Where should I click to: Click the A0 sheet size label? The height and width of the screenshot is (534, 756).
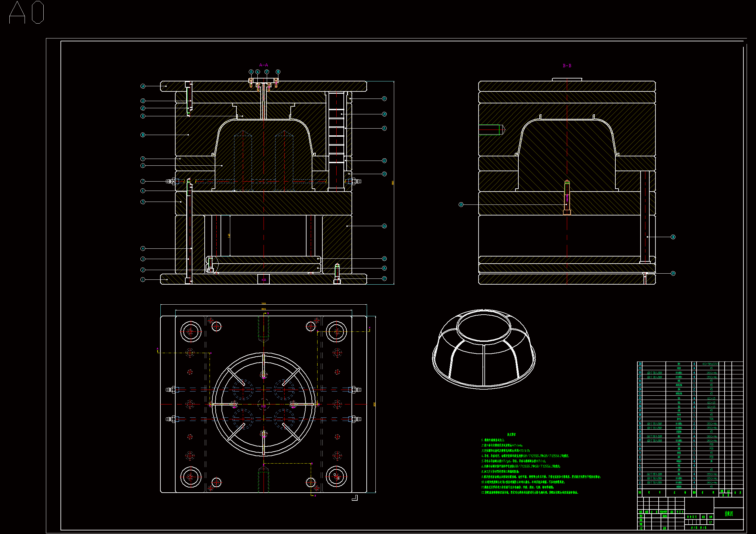(x=26, y=13)
